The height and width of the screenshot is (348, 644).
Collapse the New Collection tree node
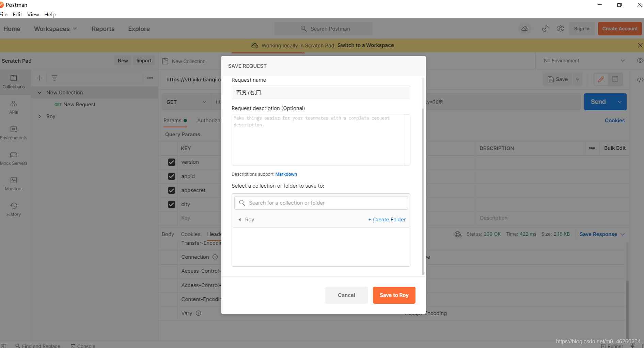40,93
